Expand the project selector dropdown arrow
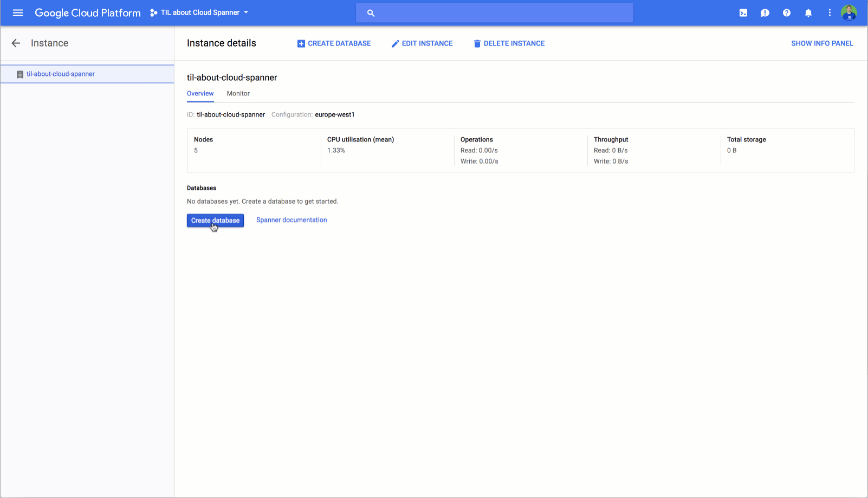Viewport: 868px width, 498px height. click(246, 12)
